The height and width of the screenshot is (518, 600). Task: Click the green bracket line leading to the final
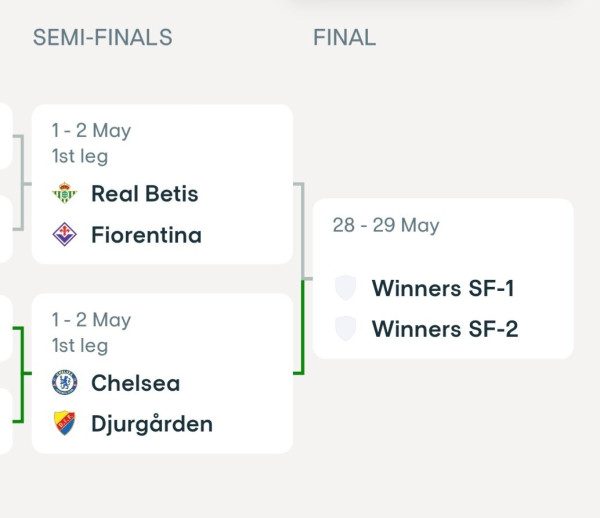pos(302,327)
